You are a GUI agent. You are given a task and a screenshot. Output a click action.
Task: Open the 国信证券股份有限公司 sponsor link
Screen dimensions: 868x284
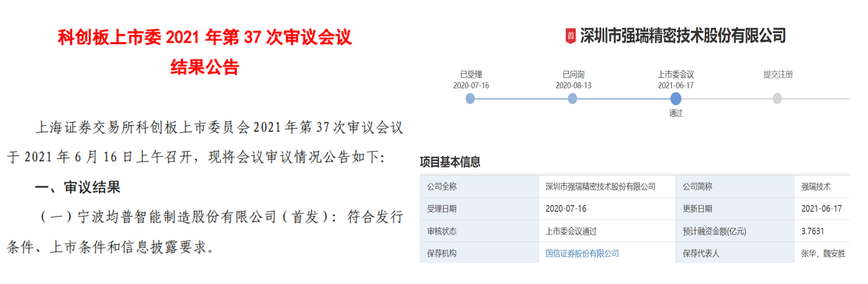tap(582, 253)
